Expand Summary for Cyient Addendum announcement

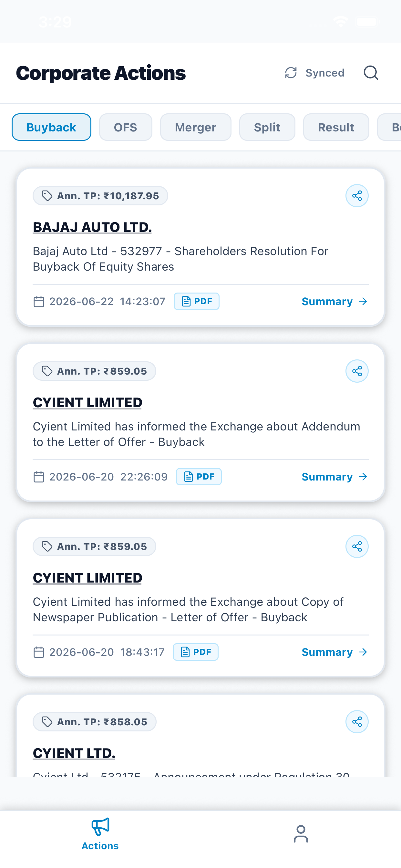[x=334, y=476]
